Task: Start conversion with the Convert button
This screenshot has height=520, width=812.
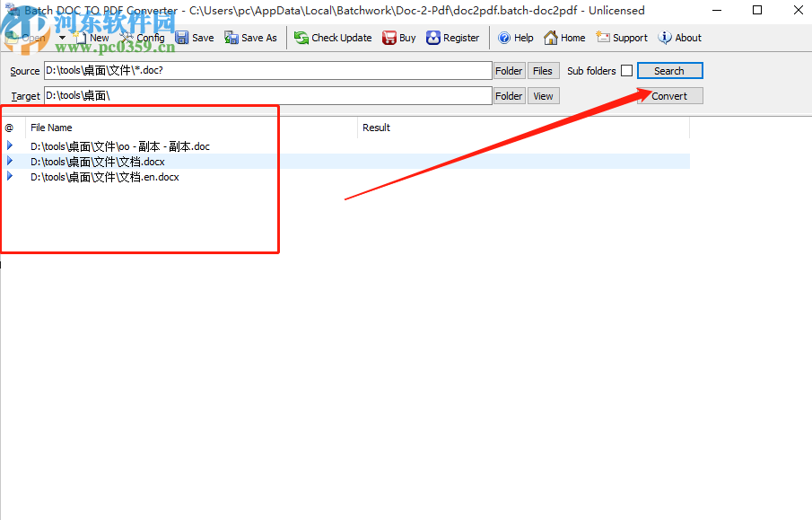Action: pyautogui.click(x=669, y=95)
